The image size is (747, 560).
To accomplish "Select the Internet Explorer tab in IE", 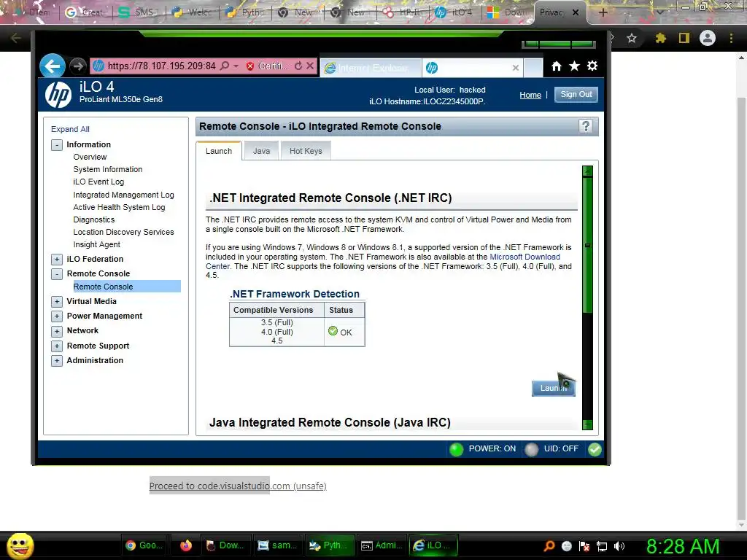I will (371, 68).
